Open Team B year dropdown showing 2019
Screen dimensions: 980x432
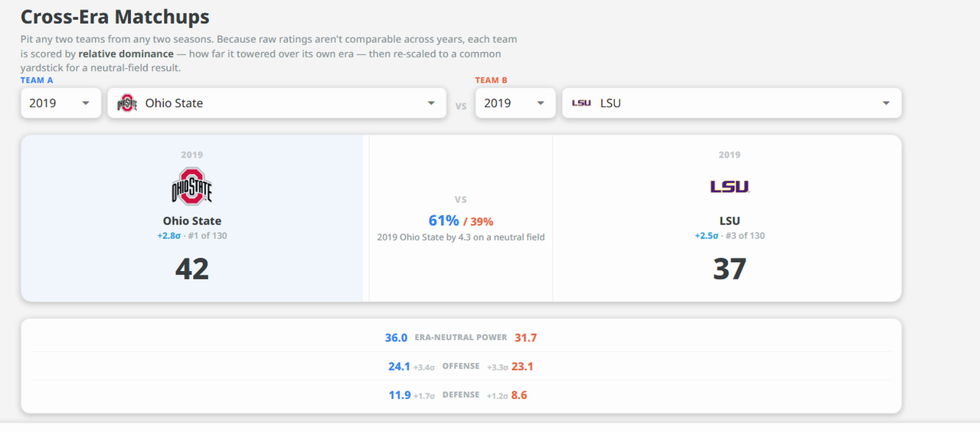(515, 103)
